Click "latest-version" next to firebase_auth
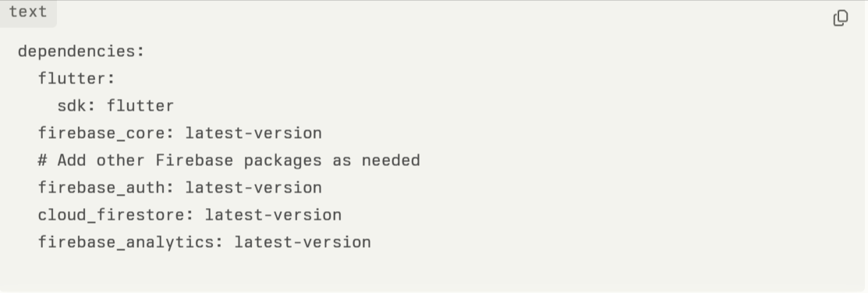This screenshot has height=293, width=868. [x=253, y=187]
